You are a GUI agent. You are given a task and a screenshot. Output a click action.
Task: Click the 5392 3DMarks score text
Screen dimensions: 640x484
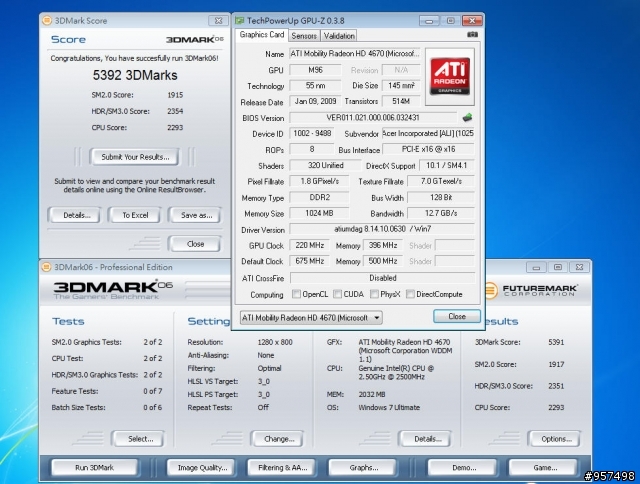click(135, 75)
